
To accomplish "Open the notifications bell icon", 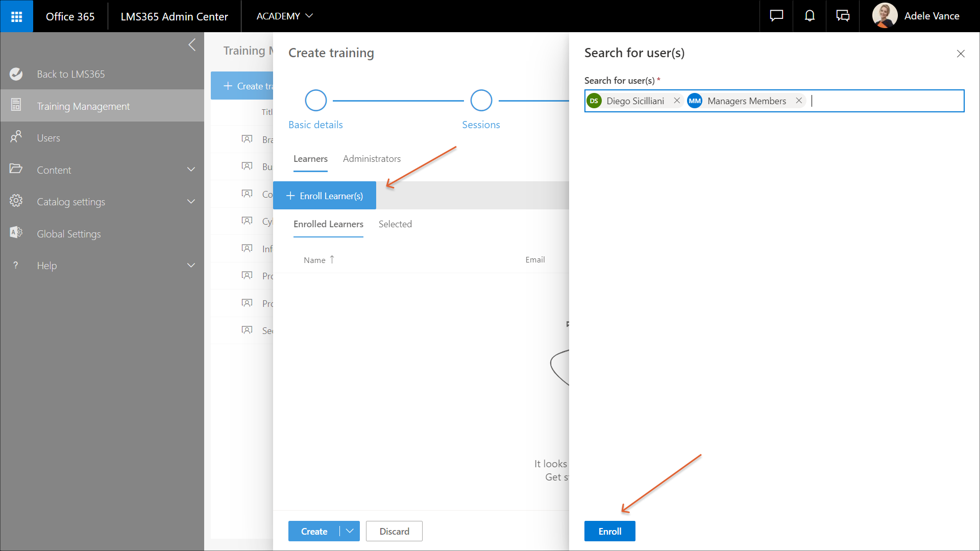I will tap(810, 16).
